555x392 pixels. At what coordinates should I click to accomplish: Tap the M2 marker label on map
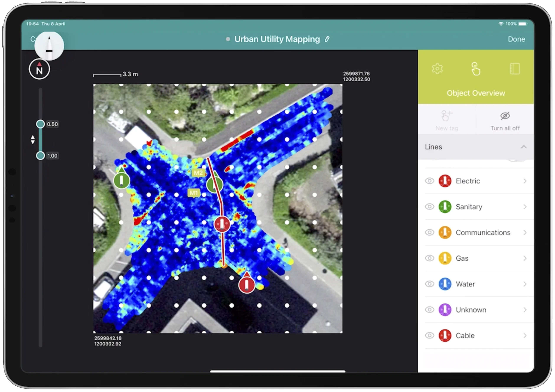click(x=198, y=173)
